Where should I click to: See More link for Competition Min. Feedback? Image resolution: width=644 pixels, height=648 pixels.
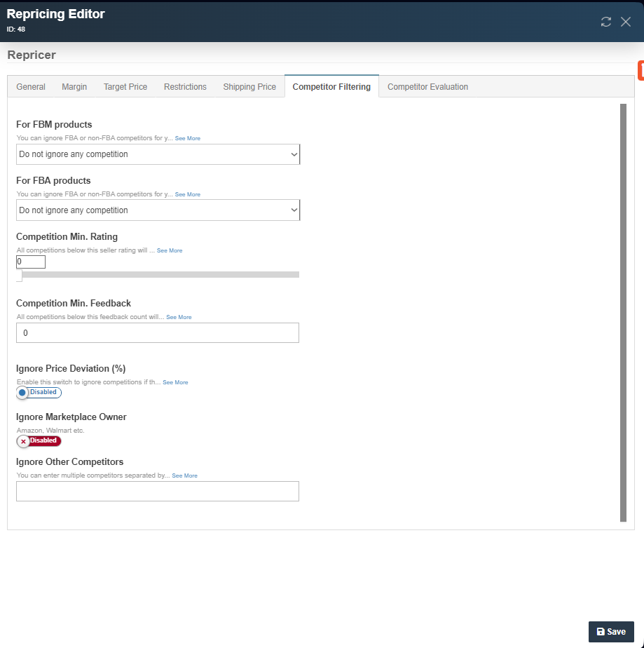pos(179,318)
